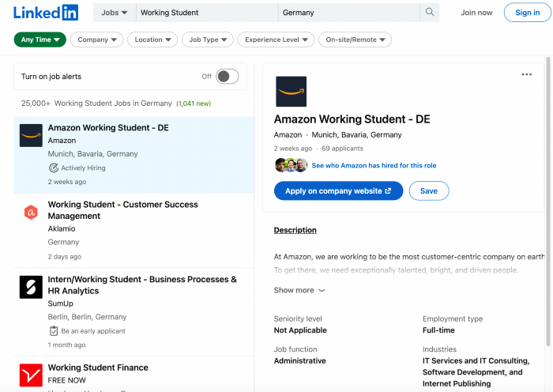Click Apply on company website button
Viewport: 553px width, 392px height.
tap(338, 191)
